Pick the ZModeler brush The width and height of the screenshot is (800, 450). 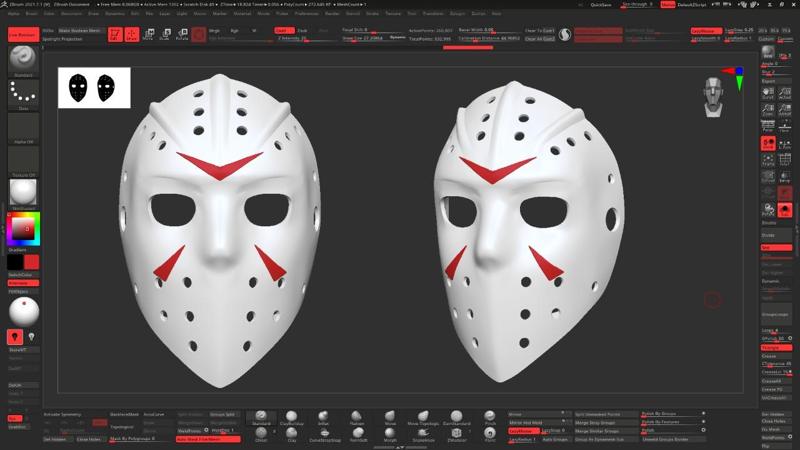point(456,434)
